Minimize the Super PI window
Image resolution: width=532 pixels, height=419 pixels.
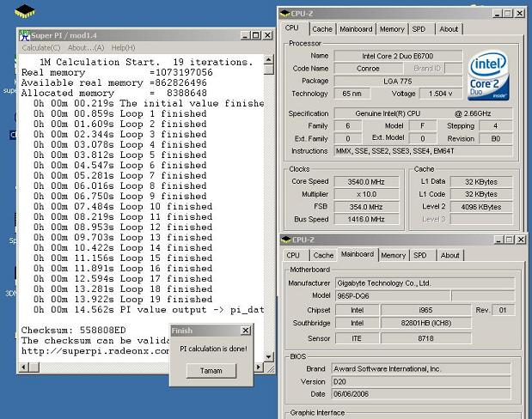point(245,35)
